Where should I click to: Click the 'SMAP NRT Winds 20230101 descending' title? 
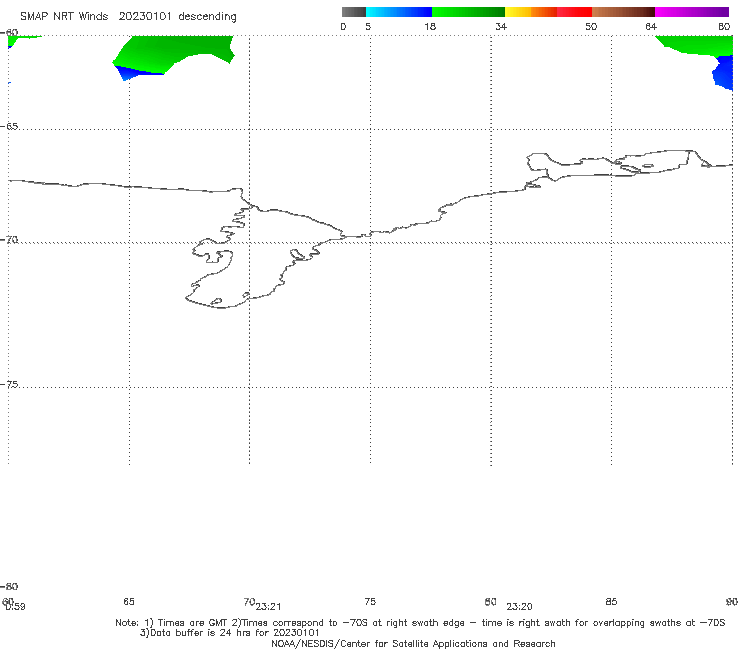tap(128, 17)
